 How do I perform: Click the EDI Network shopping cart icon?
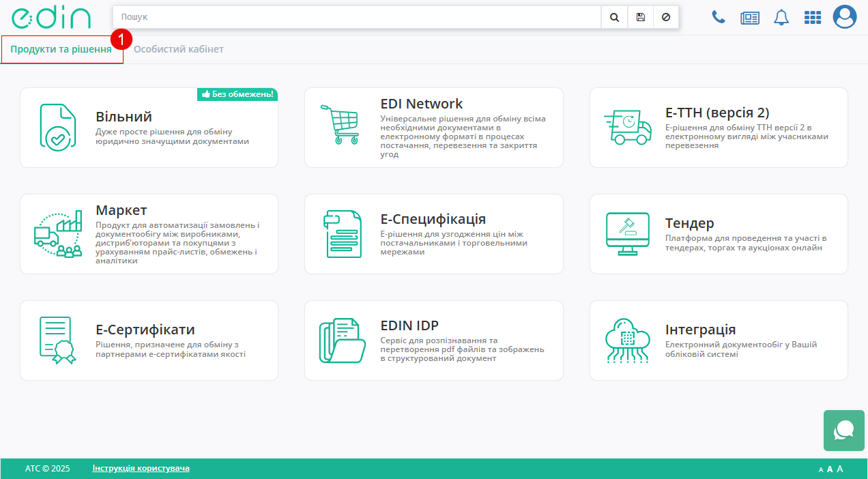(x=340, y=125)
